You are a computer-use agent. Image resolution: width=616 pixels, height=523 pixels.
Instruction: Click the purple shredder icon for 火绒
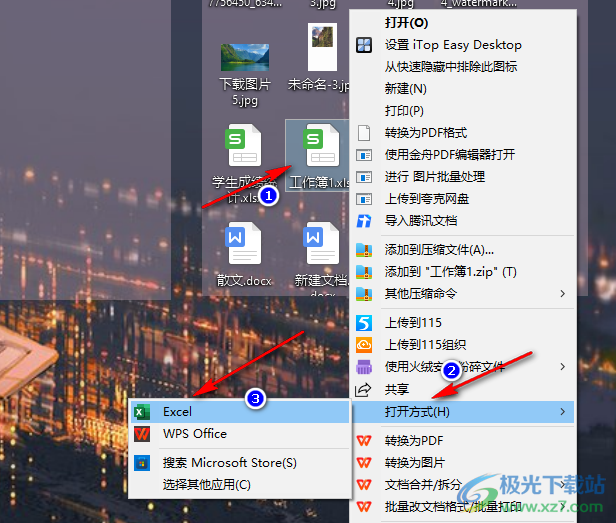[364, 367]
